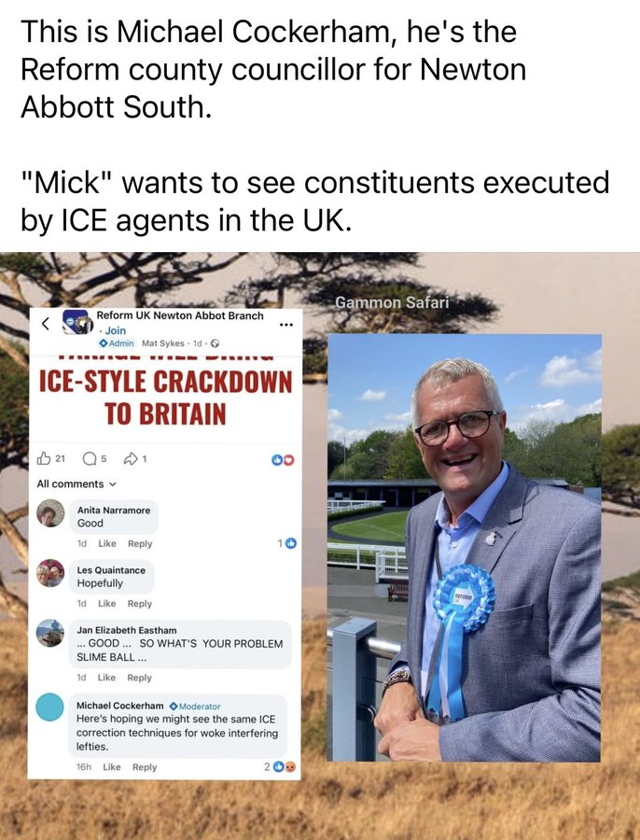Expand the All comments dropdown

tap(77, 483)
